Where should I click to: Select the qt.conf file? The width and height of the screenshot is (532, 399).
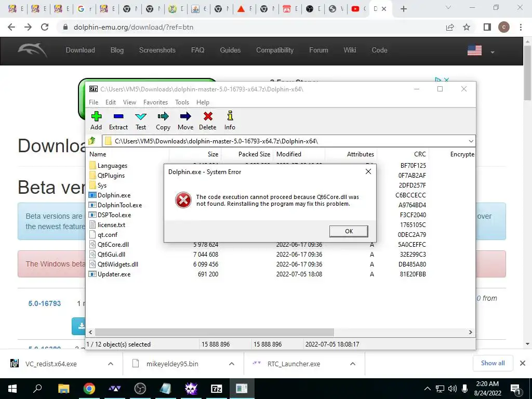[x=108, y=234]
